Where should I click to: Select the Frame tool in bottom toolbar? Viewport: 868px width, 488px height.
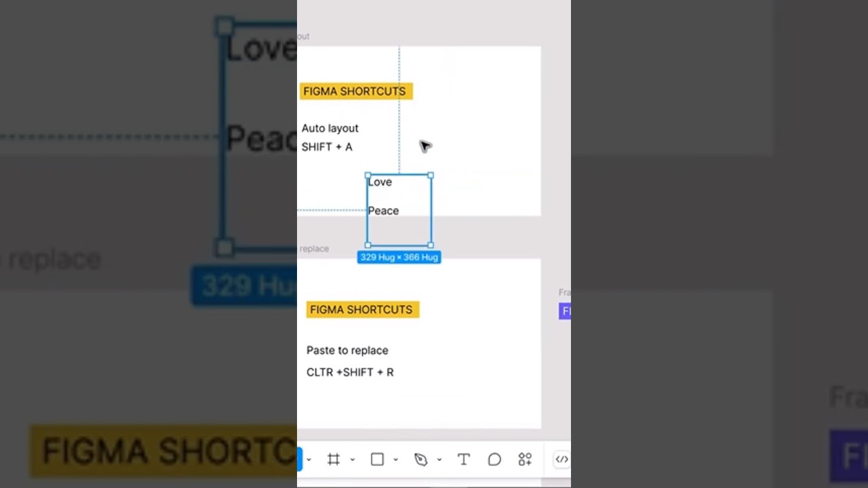(333, 460)
